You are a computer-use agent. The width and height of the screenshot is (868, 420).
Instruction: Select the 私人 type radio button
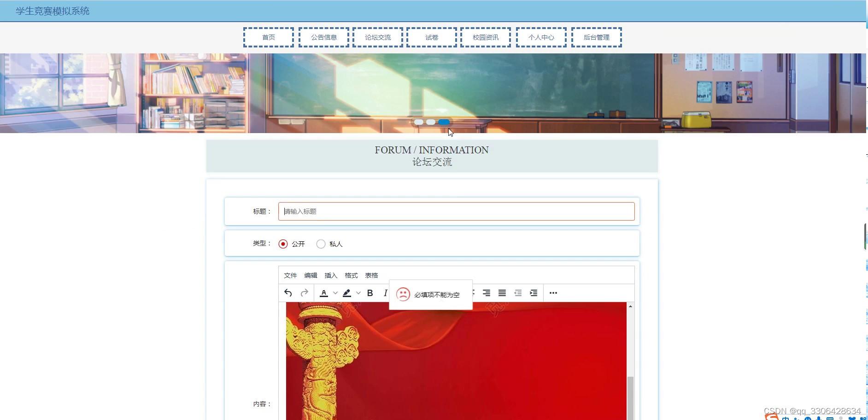coord(321,244)
